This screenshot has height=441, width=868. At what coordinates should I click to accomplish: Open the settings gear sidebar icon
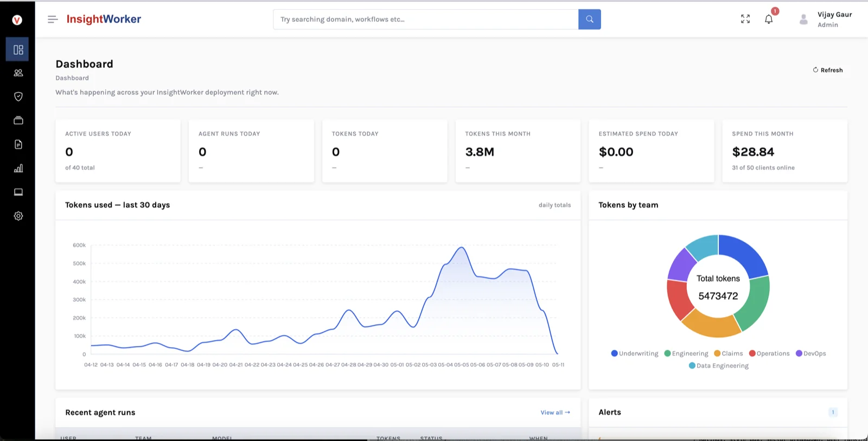(x=18, y=216)
